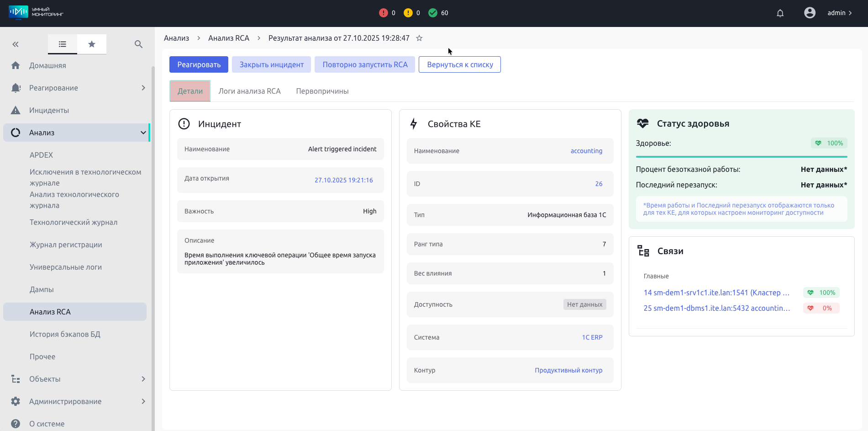This screenshot has width=868, height=431.
Task: Open the accounting KE name link
Action: coord(586,151)
